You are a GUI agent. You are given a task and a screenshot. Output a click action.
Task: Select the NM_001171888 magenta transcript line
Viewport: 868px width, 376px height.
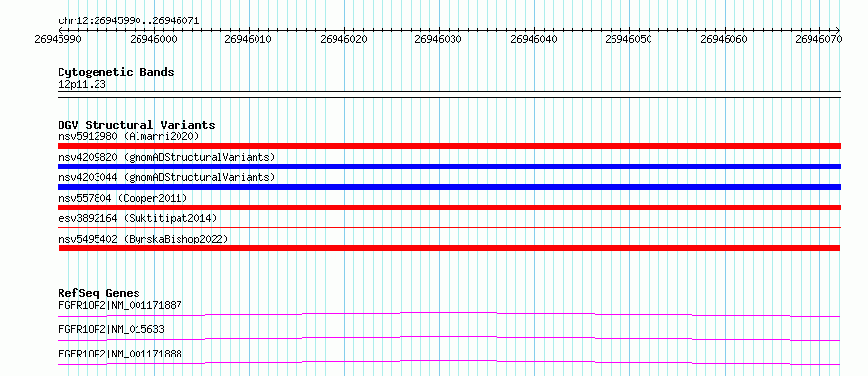(449, 362)
